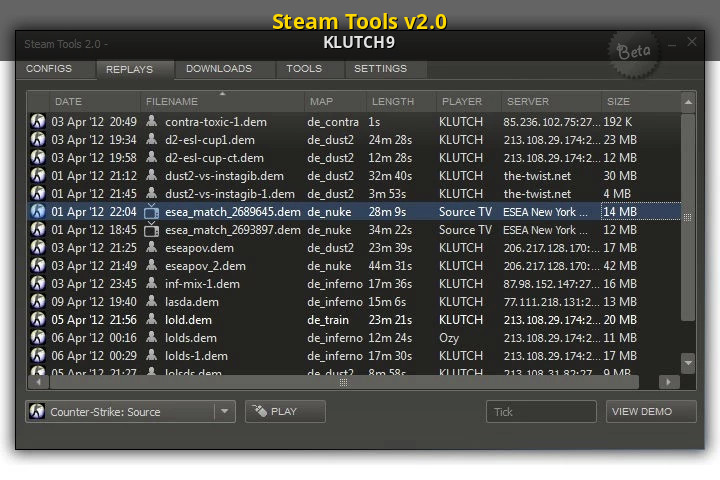720x480 pixels.
Task: Click the vertical scrollbar down arrow
Action: coord(688,362)
